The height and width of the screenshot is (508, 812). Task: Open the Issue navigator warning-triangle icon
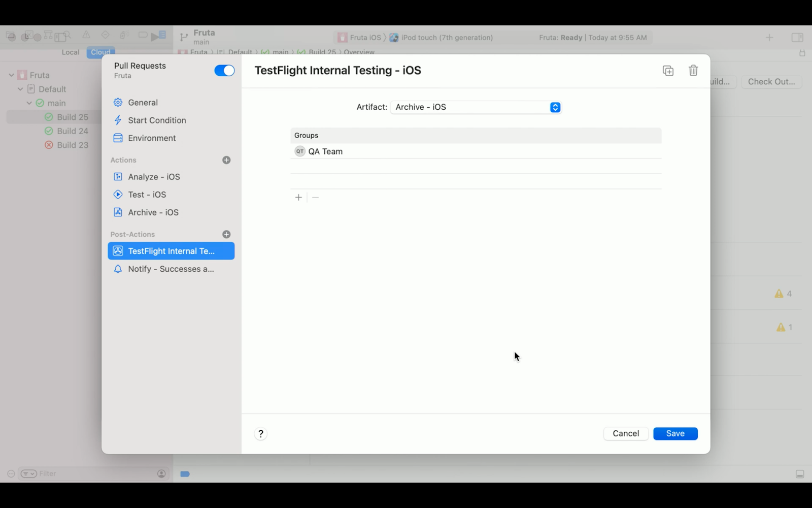coord(86,35)
